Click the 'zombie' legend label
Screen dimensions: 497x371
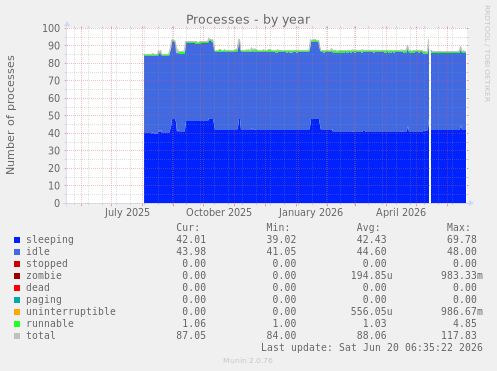(44, 275)
